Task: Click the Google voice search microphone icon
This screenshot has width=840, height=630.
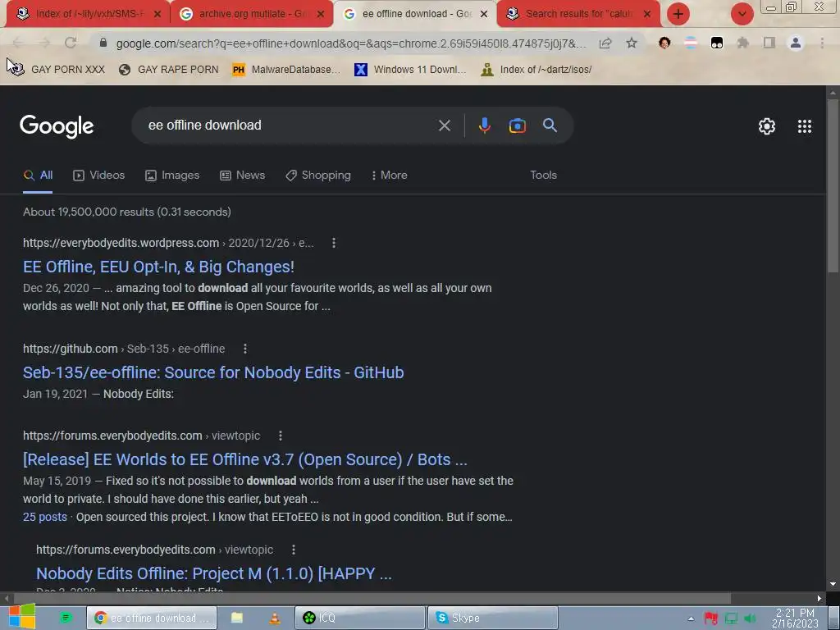Action: tap(484, 126)
